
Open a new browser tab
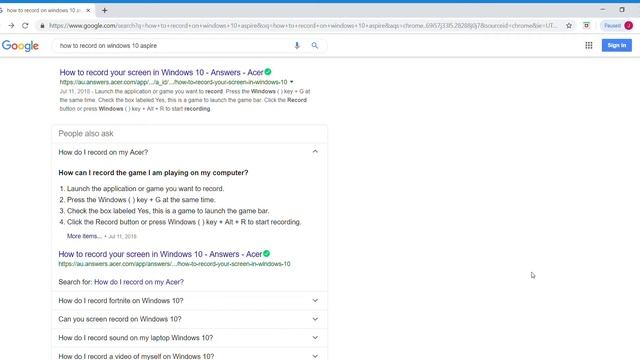[104, 11]
